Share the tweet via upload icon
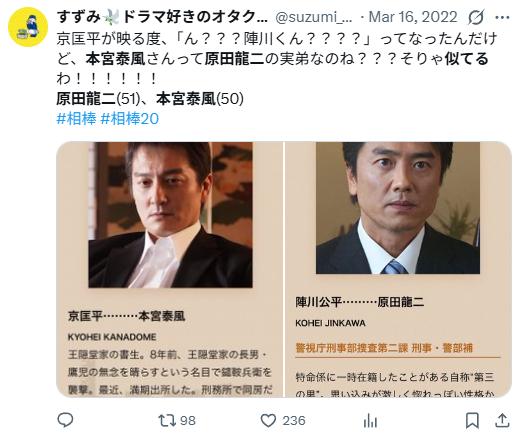The height and width of the screenshot is (434, 523). coord(502,420)
